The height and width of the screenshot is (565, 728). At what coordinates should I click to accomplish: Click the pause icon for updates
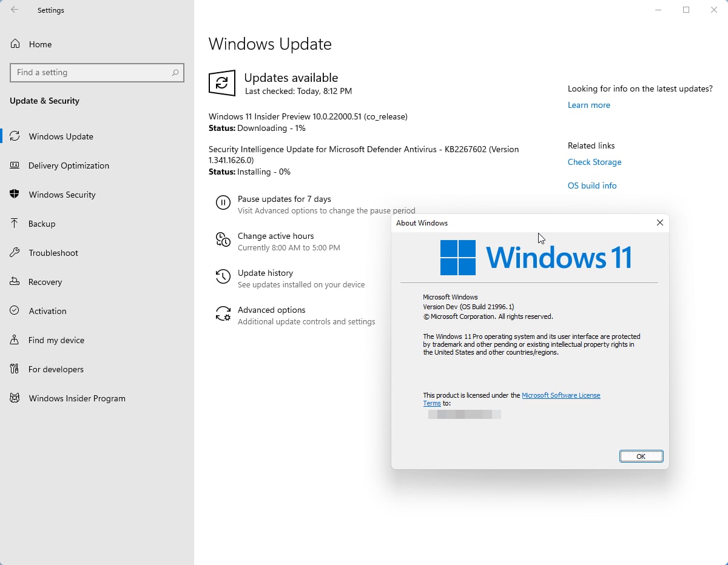(223, 203)
